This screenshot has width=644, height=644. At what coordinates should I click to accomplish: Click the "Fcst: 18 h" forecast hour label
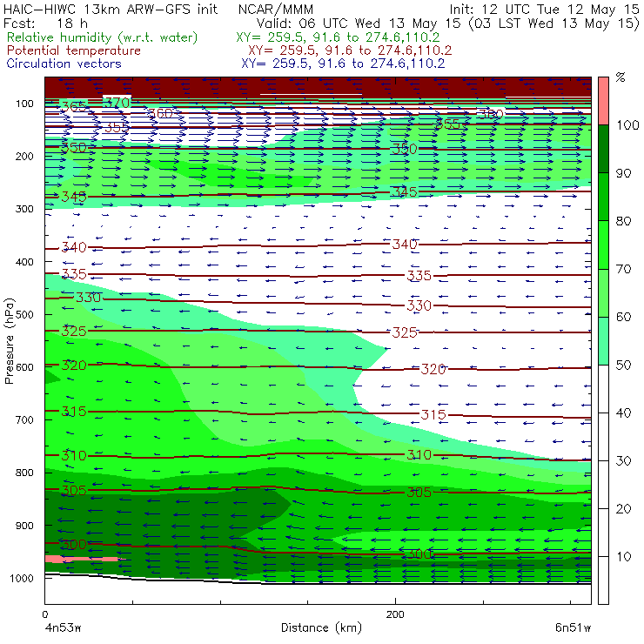(x=45, y=23)
